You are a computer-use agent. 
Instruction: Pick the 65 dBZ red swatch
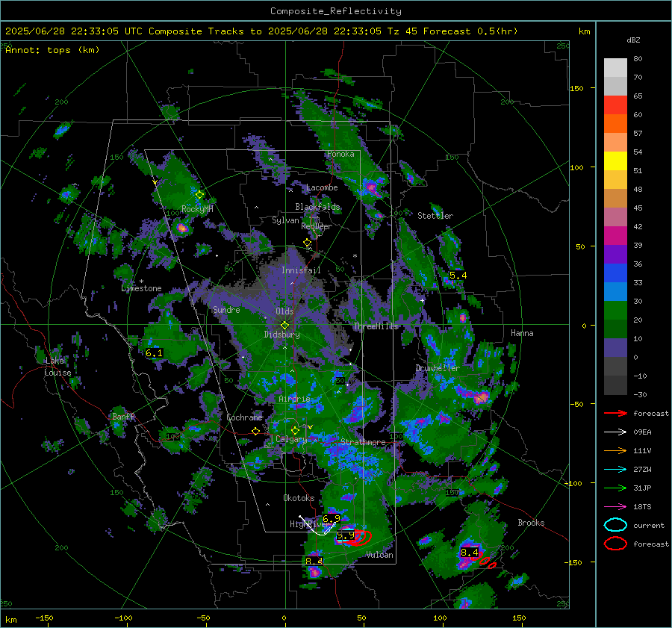(615, 105)
